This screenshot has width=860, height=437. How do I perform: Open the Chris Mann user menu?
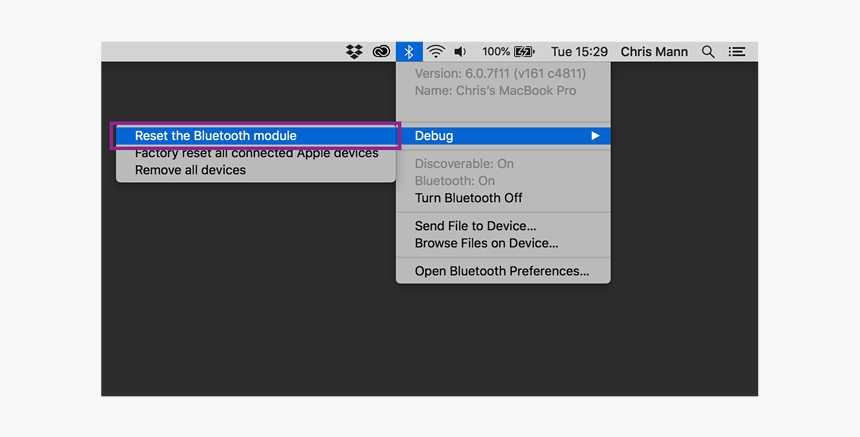point(654,52)
